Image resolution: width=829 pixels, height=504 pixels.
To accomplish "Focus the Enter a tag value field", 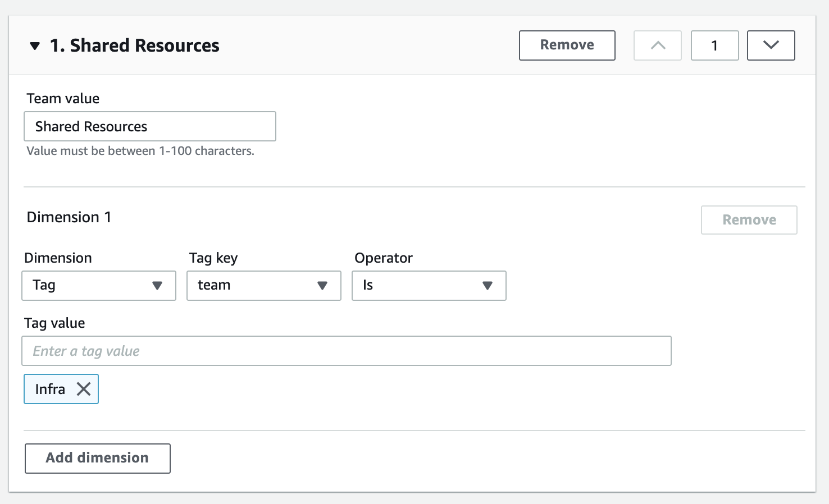I will click(x=347, y=351).
